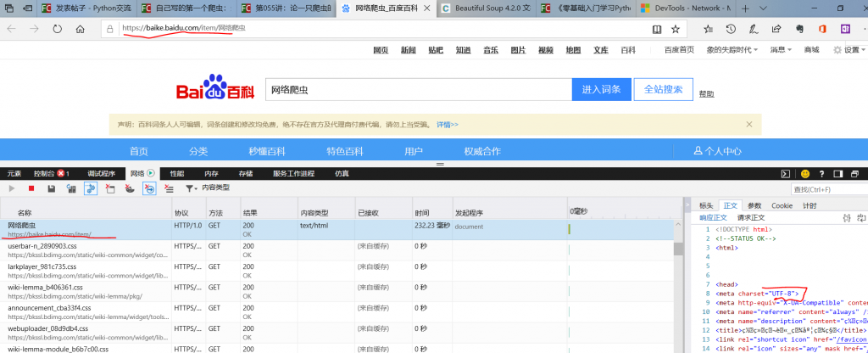868x353 pixels.
Task: Toggle the always refresh from server icon
Action: (71, 188)
